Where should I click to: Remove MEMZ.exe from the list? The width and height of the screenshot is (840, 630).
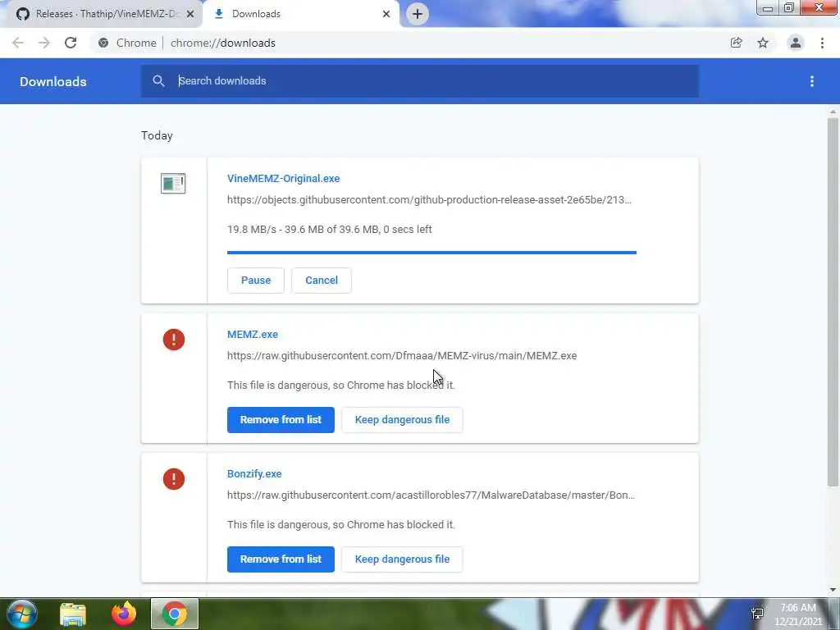281,420
